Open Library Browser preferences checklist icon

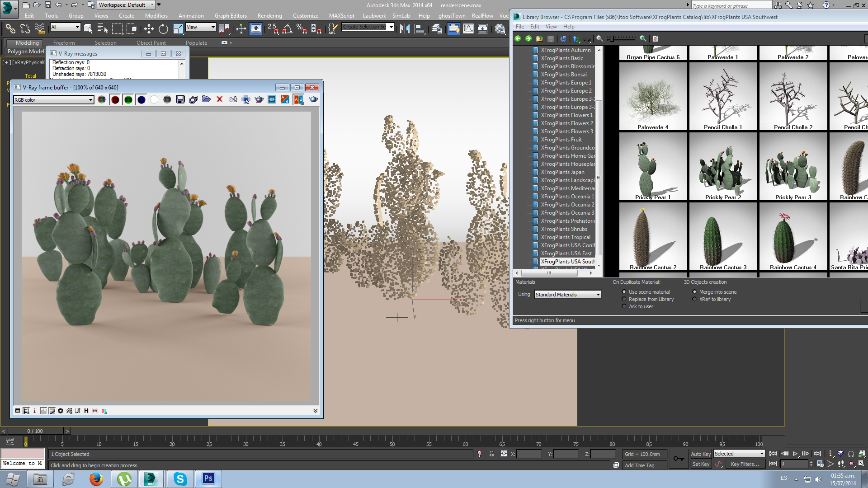pos(656,39)
